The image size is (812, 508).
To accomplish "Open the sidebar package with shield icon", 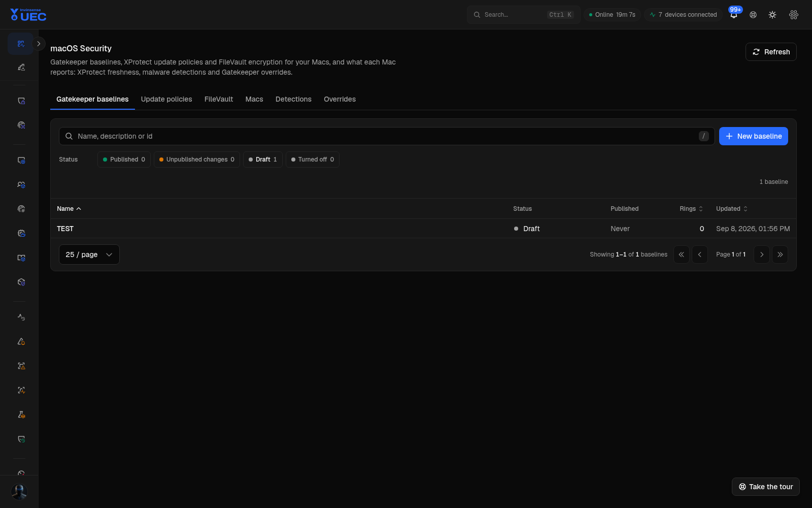I will [x=21, y=282].
